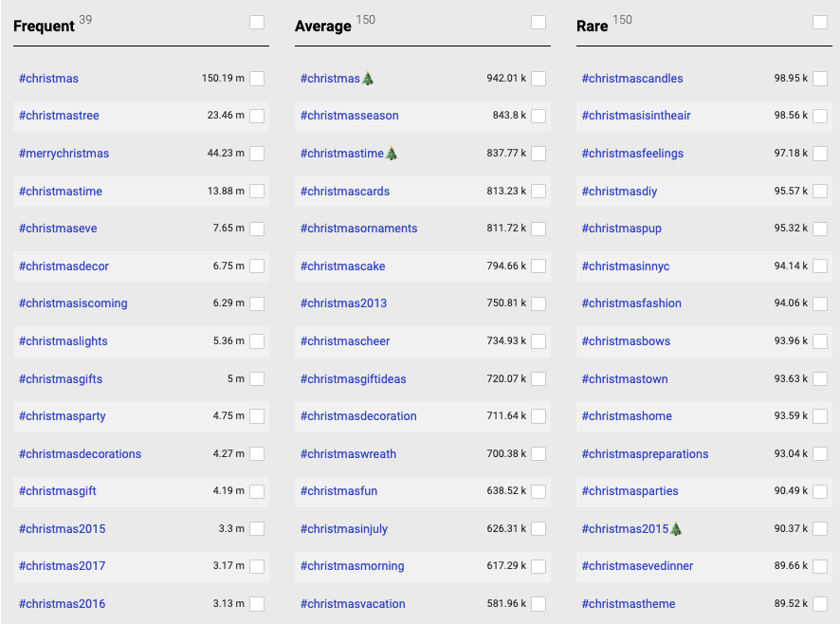Click the #christmaspup hashtag

[621, 229]
